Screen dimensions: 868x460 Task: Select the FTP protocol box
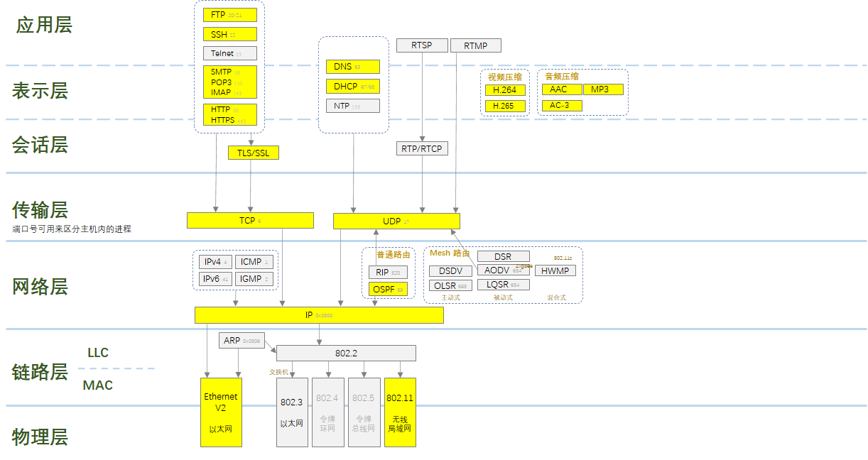point(229,15)
